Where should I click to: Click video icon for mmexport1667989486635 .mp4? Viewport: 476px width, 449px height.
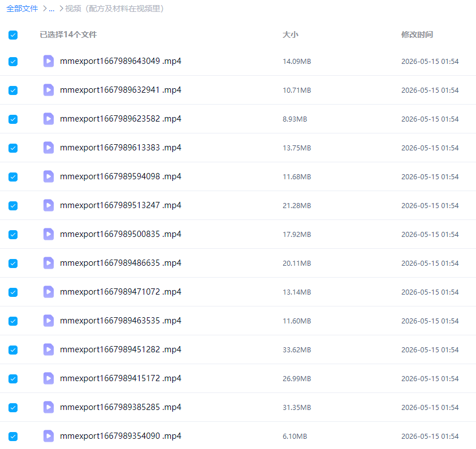coord(49,263)
